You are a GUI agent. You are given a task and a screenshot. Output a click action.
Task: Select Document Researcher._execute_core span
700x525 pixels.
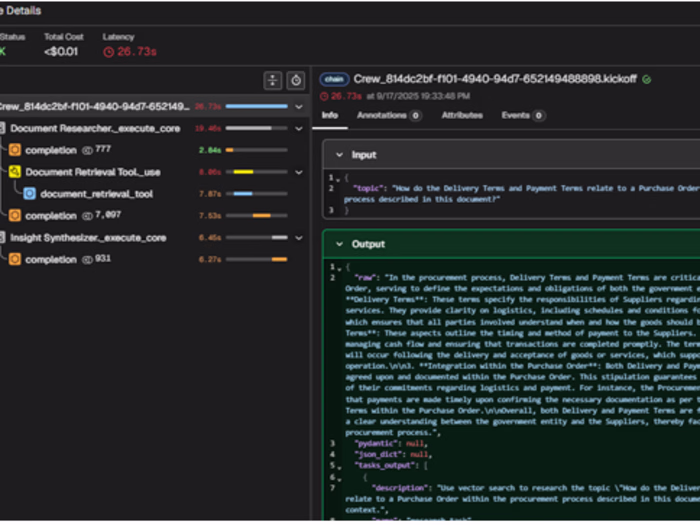[x=154, y=129]
